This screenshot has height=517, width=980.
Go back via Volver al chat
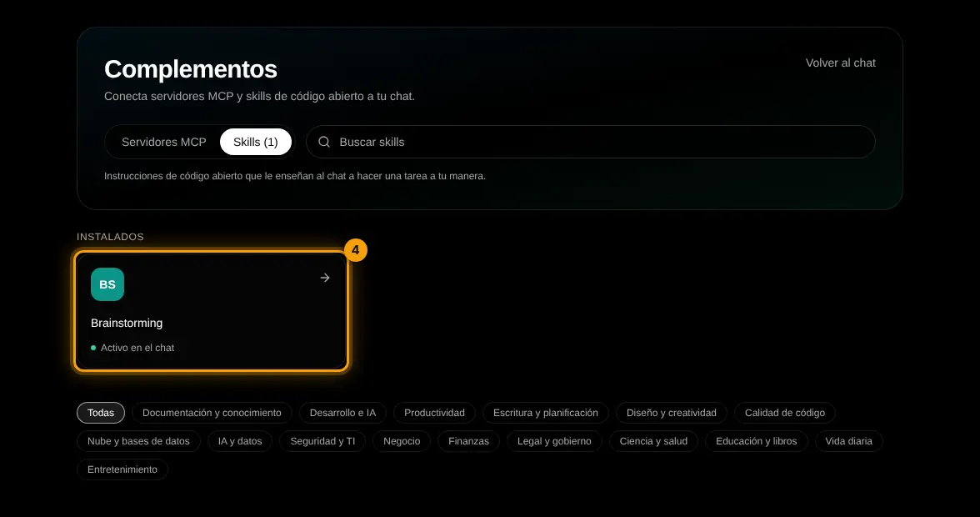840,63
